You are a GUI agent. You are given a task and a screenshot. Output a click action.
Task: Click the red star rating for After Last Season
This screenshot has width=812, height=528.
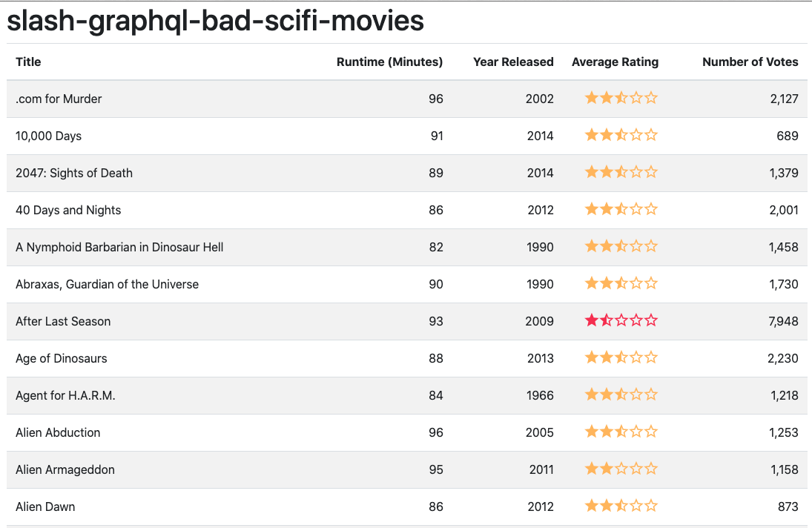pyautogui.click(x=621, y=320)
